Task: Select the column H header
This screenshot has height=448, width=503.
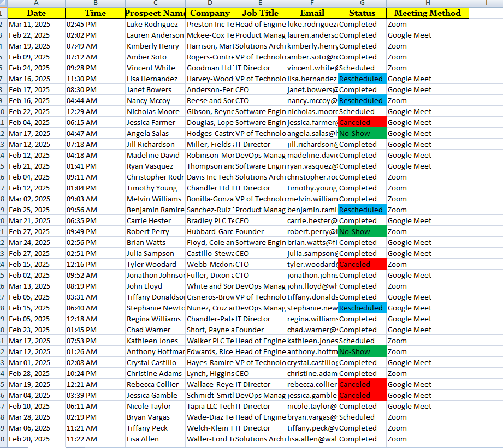Action: pyautogui.click(x=427, y=3)
